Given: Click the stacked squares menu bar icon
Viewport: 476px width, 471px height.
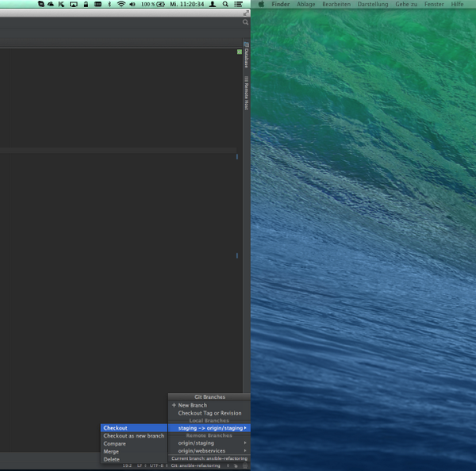Looking at the screenshot, I should [41, 4].
